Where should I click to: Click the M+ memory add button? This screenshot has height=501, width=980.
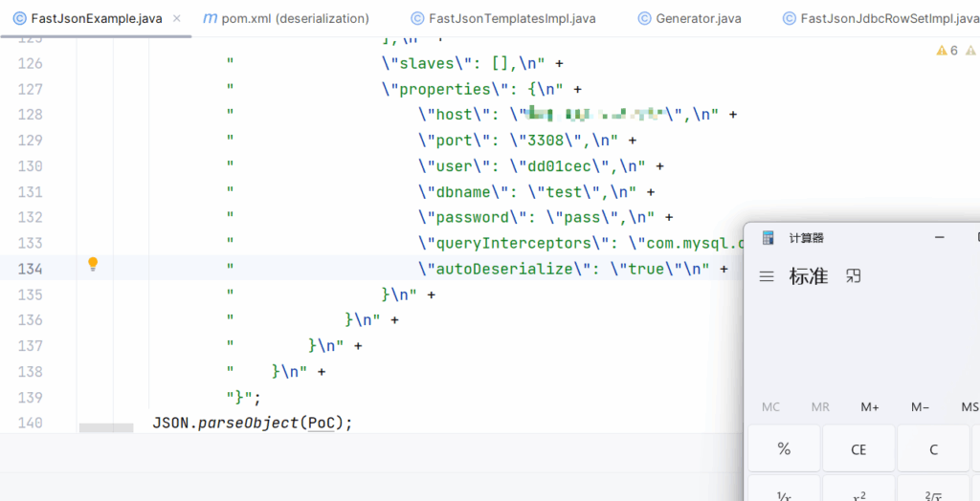pyautogui.click(x=870, y=407)
